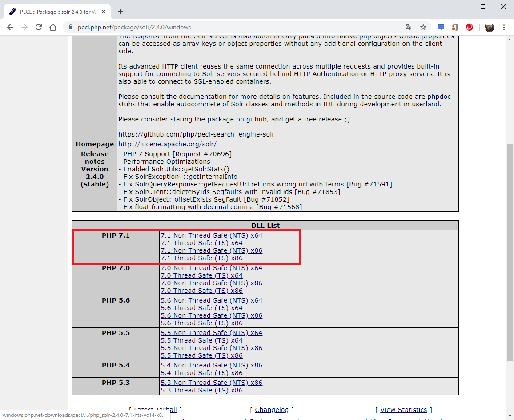Screen dimensions: 514x420
Task: Download 7.1 Non Thread Safe (NTS) x86
Action: click(212, 250)
